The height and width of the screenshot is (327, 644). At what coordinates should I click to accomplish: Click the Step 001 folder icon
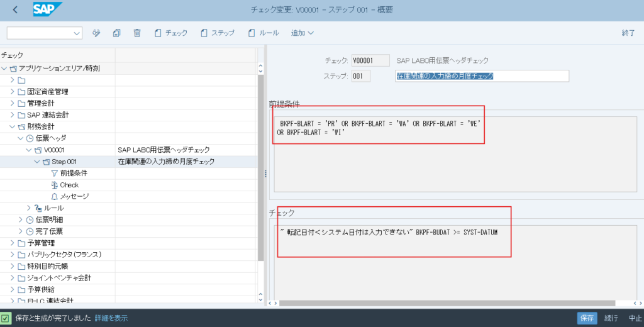(46, 162)
